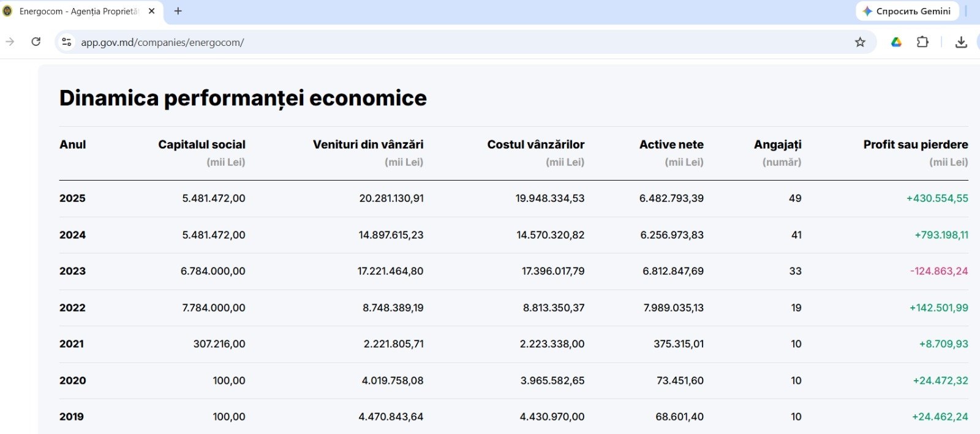The width and height of the screenshot is (980, 434).
Task: Click cost of sales value 8.813.350,37
Action: tap(554, 308)
